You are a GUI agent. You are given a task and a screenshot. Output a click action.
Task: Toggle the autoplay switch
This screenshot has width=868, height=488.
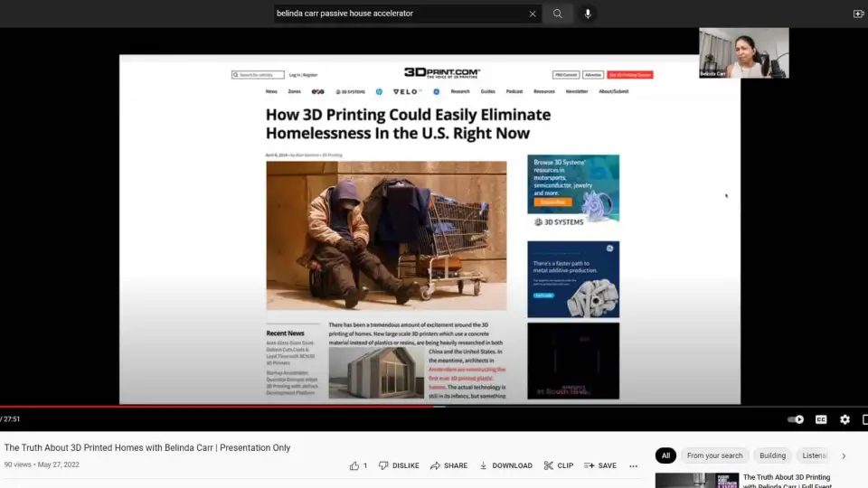[x=796, y=419]
